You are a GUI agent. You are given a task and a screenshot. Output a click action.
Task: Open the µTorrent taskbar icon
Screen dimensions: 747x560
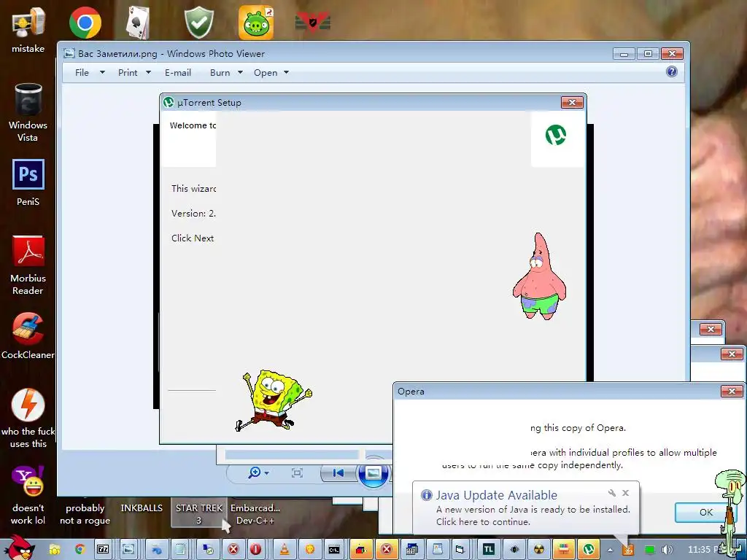(x=589, y=549)
